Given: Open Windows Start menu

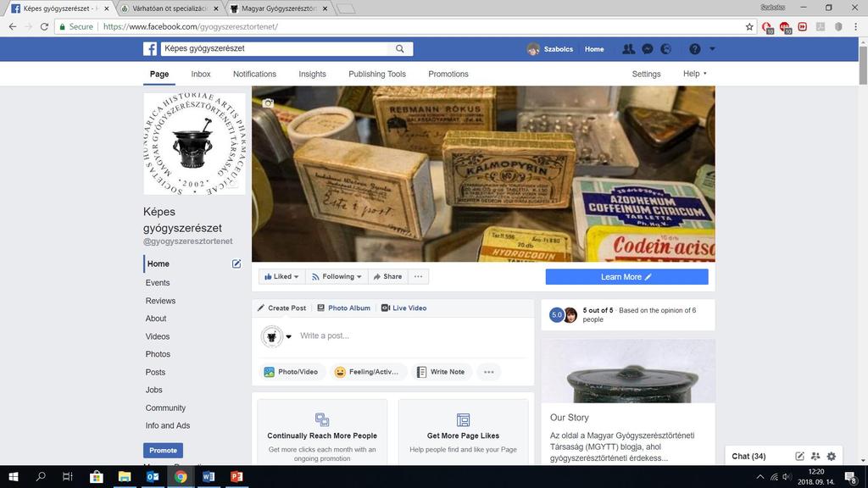Looking at the screenshot, I should pos(14,476).
